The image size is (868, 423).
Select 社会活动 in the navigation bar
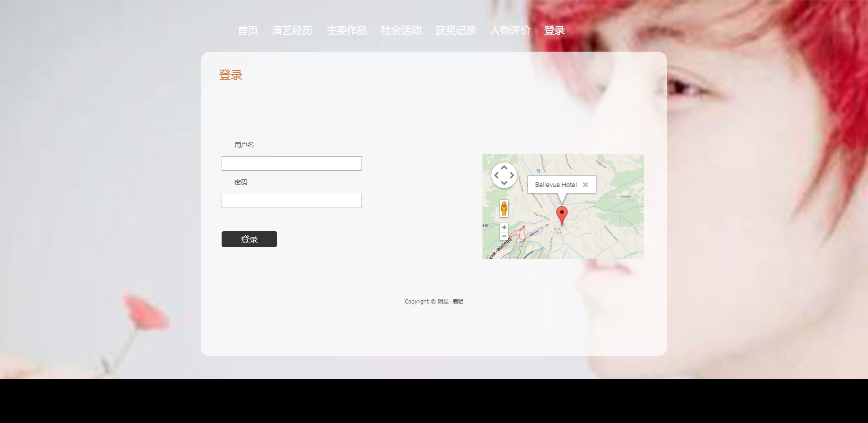[401, 30]
